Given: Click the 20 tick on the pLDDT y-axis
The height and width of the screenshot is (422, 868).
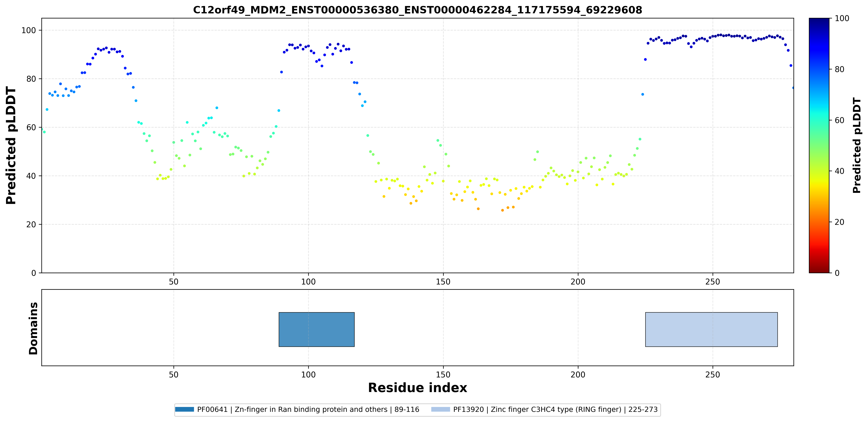Looking at the screenshot, I should pos(31,224).
